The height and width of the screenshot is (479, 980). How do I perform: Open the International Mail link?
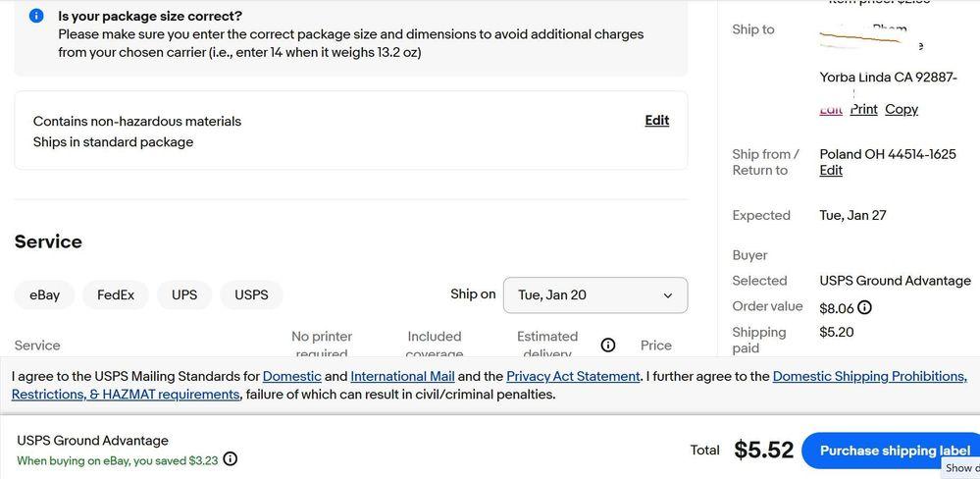coord(402,377)
